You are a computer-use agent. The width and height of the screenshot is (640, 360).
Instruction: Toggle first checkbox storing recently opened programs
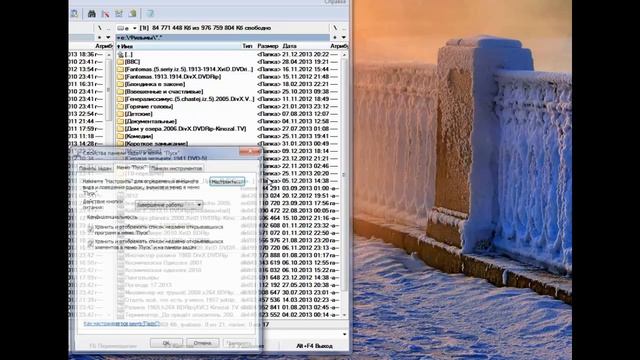pos(91,228)
